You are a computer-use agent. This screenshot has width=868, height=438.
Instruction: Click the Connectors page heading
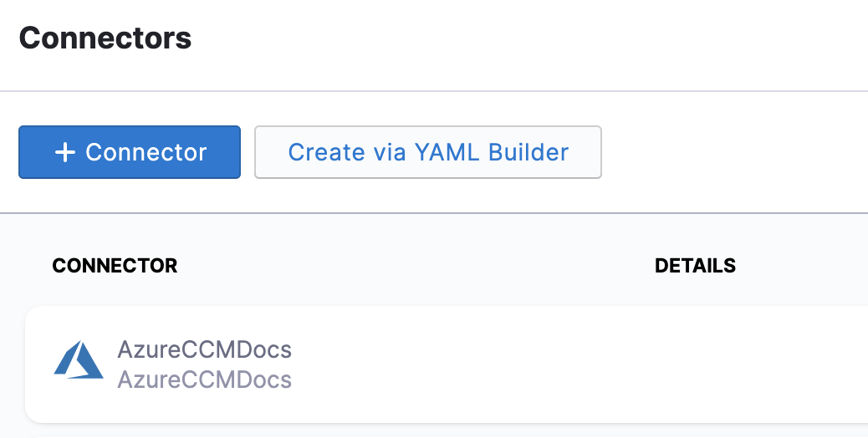(x=105, y=38)
